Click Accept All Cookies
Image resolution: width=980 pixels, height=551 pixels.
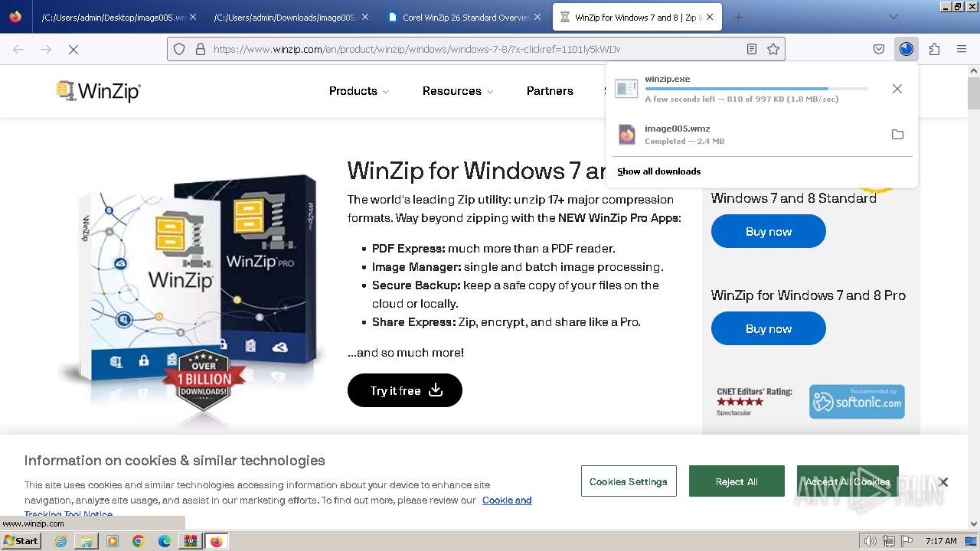(x=848, y=481)
